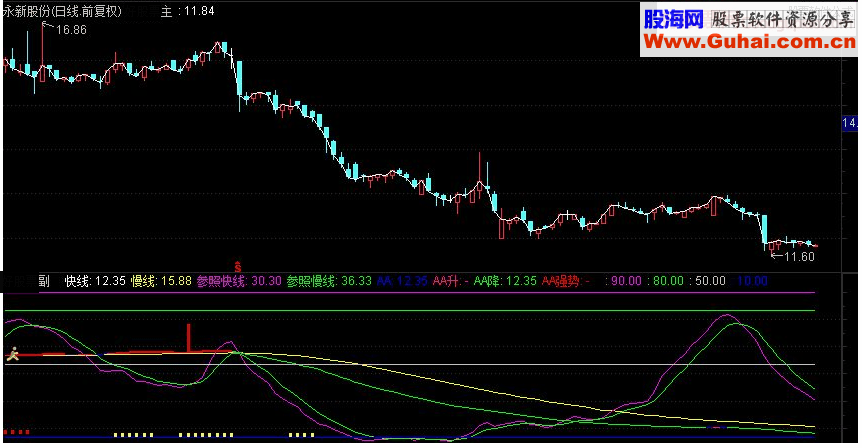Click the running man signal icon

click(x=12, y=355)
